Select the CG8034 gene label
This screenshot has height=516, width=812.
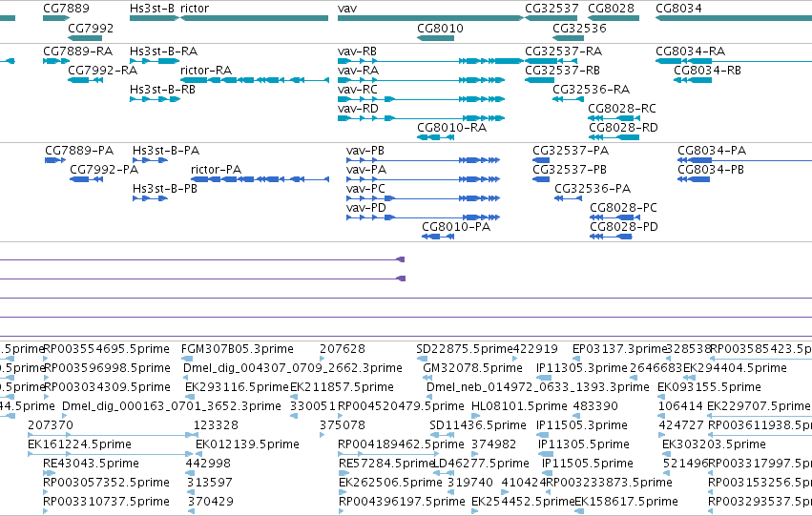tap(679, 9)
